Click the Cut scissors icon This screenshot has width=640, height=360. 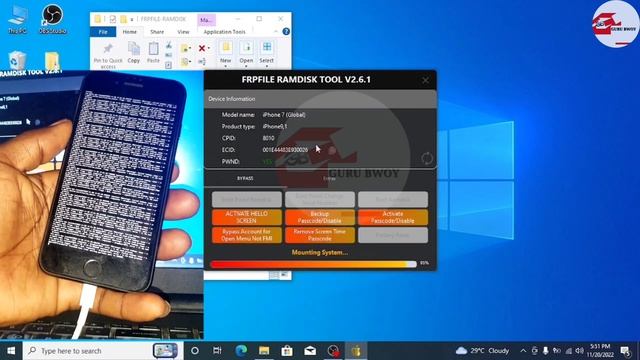point(169,45)
